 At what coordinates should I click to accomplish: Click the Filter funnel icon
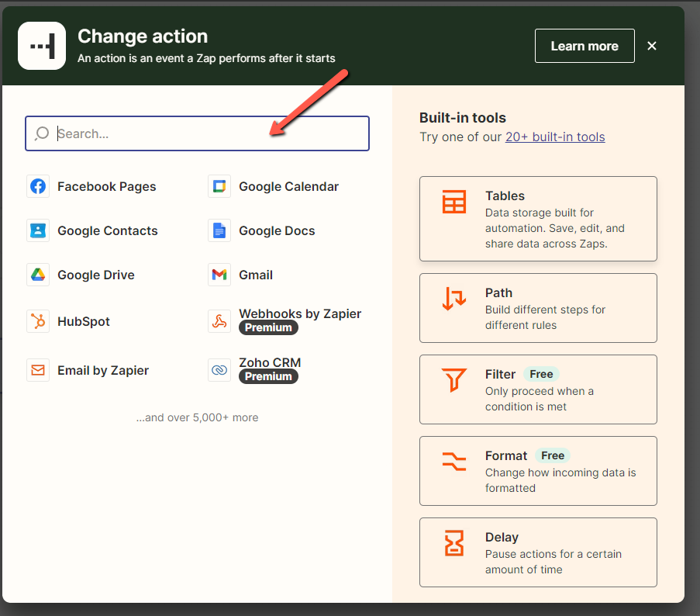click(x=454, y=379)
